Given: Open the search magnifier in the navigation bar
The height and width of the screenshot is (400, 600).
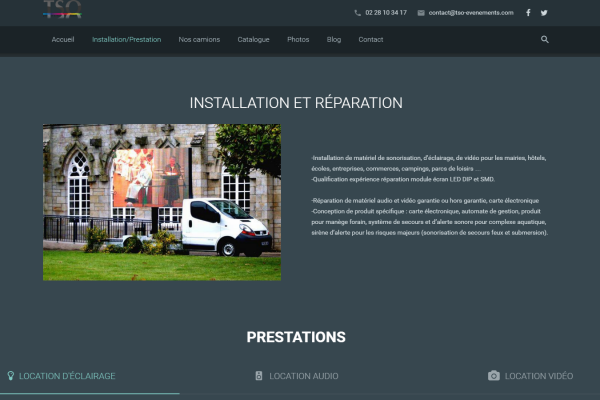Looking at the screenshot, I should tap(545, 39).
